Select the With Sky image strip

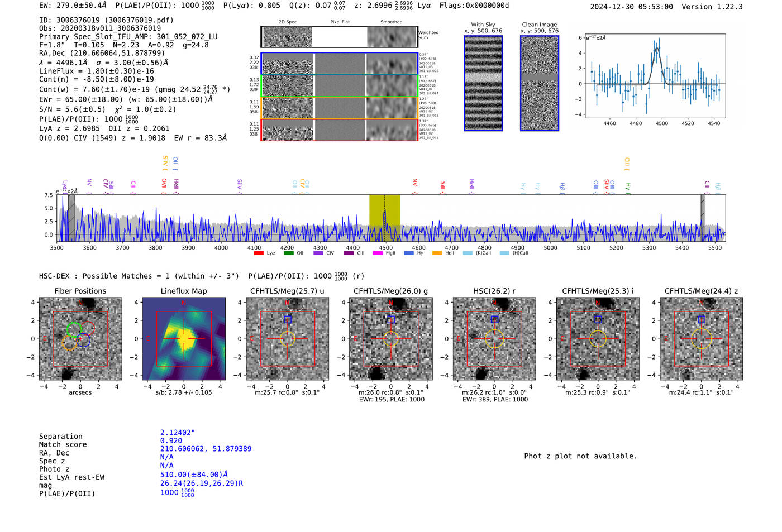point(483,83)
